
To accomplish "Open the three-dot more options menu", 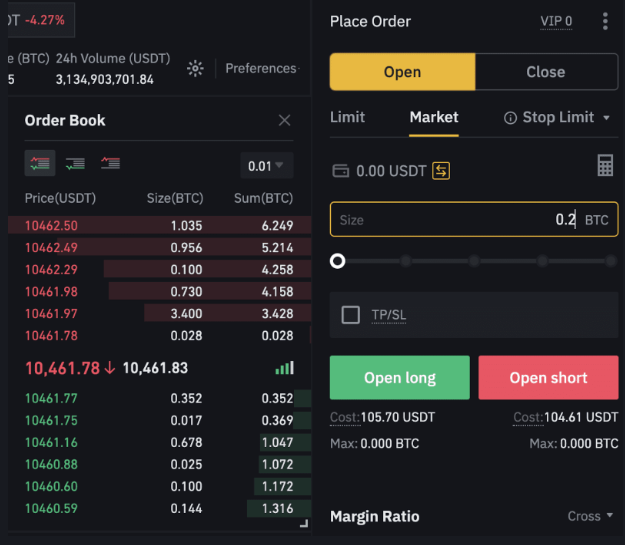I will click(605, 21).
